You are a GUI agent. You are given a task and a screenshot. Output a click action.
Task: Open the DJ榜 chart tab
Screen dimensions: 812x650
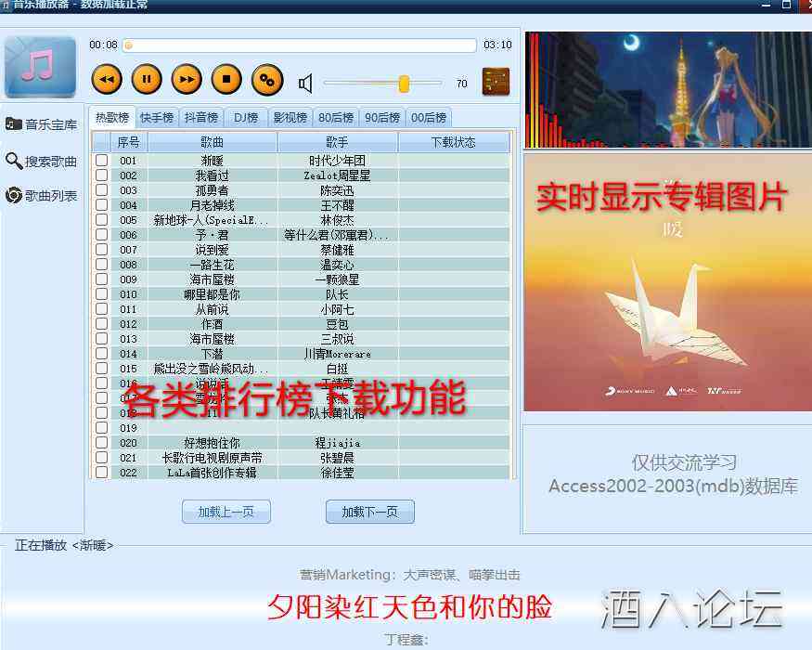246,116
